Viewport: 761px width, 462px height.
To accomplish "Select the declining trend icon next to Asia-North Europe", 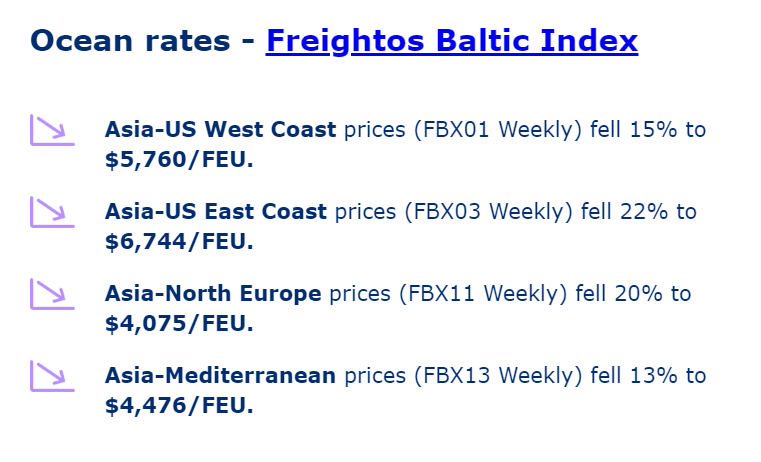I will coord(49,294).
